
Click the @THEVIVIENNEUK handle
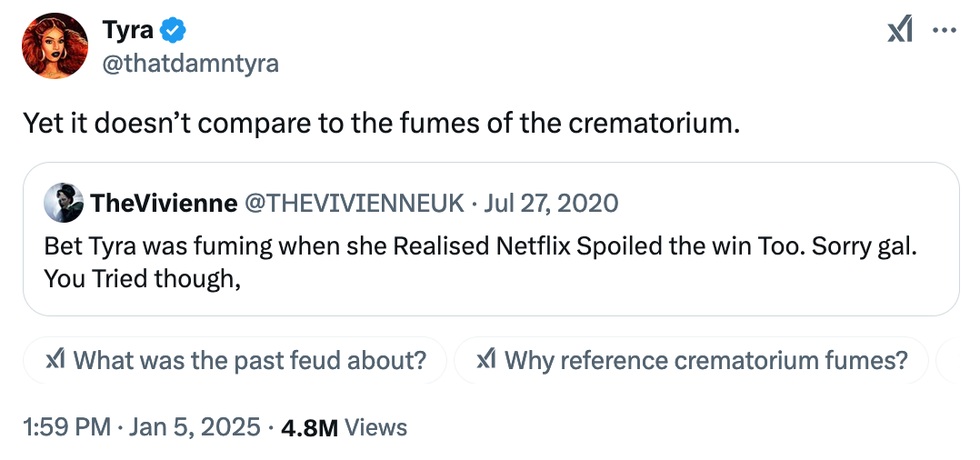354,204
